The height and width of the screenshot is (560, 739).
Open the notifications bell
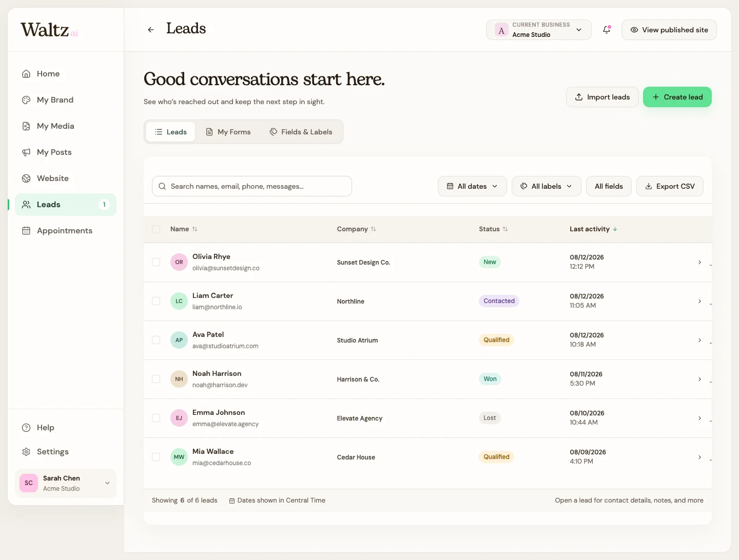607,30
